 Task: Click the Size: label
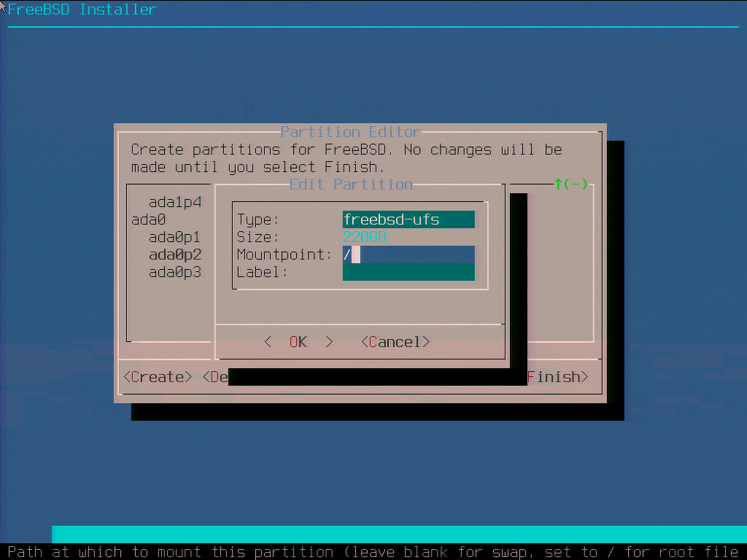tap(258, 237)
